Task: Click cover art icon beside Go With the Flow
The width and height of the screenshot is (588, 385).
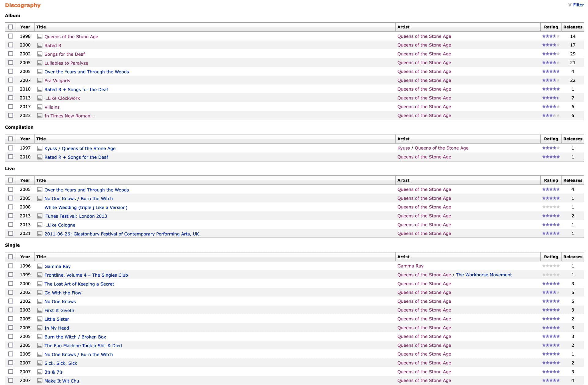Action: click(x=40, y=293)
